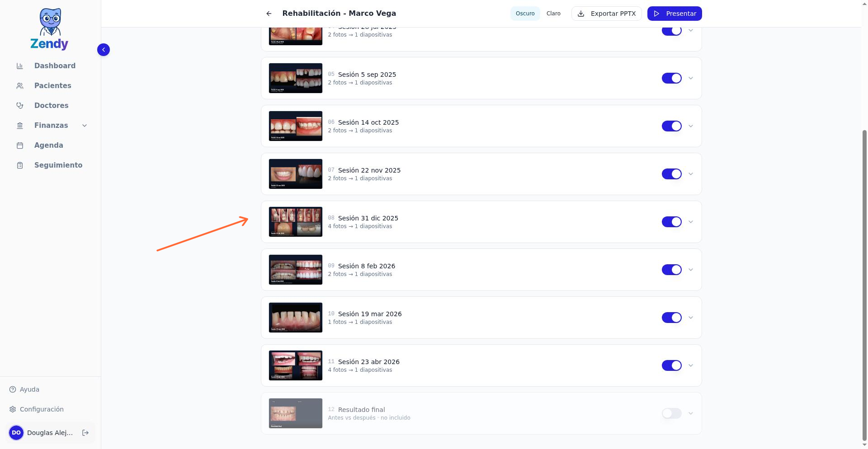Screen dimensions: 868x449
Task: Toggle off Sesión 5 sep 2025 slide
Action: coord(671,78)
